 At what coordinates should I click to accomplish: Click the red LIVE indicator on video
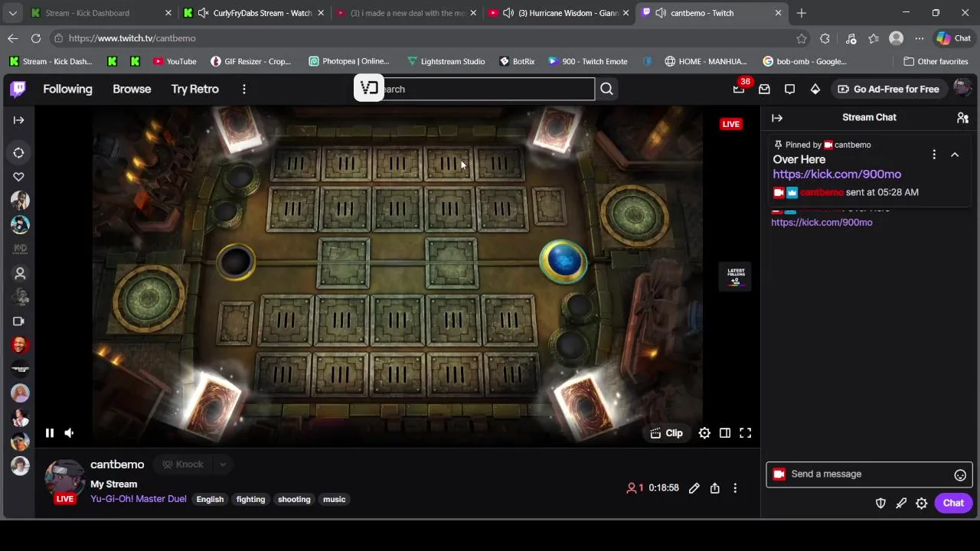pyautogui.click(x=730, y=124)
